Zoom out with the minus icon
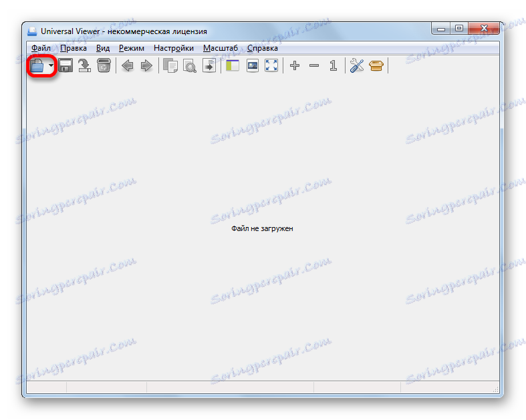The width and height of the screenshot is (526, 420). (314, 65)
